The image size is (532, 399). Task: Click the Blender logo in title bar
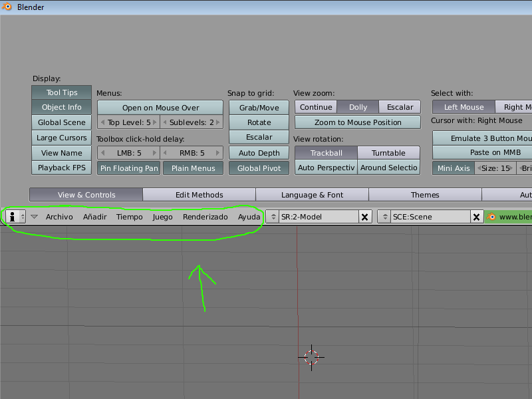coord(7,7)
